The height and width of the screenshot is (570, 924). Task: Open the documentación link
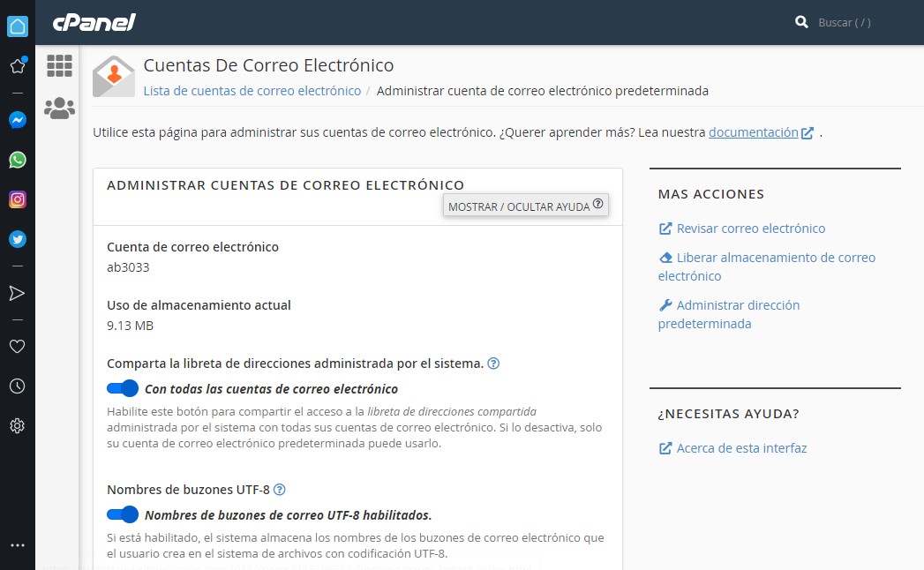coord(753,132)
